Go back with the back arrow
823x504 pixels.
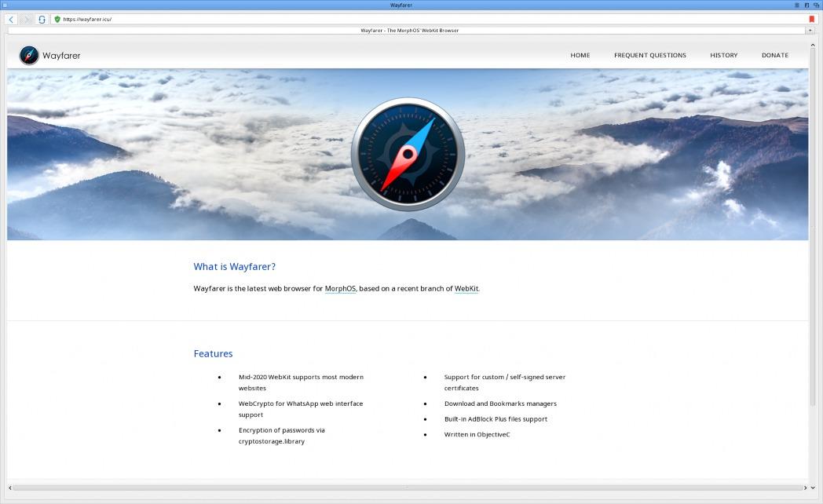click(x=11, y=20)
